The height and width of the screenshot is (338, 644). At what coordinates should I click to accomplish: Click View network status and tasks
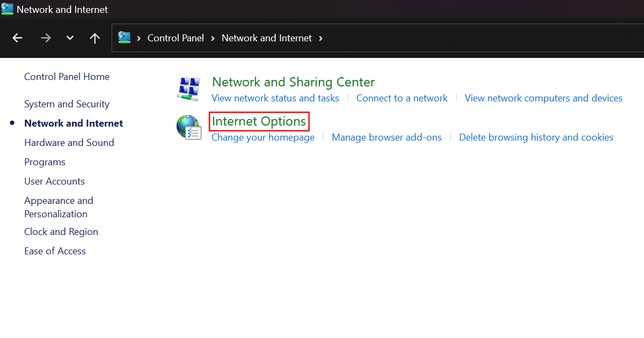pos(275,98)
